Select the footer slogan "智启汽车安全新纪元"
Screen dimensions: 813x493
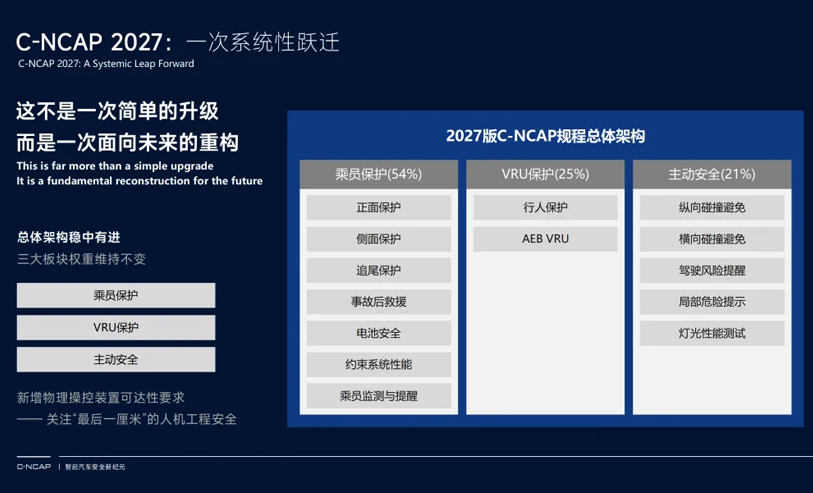click(95, 467)
